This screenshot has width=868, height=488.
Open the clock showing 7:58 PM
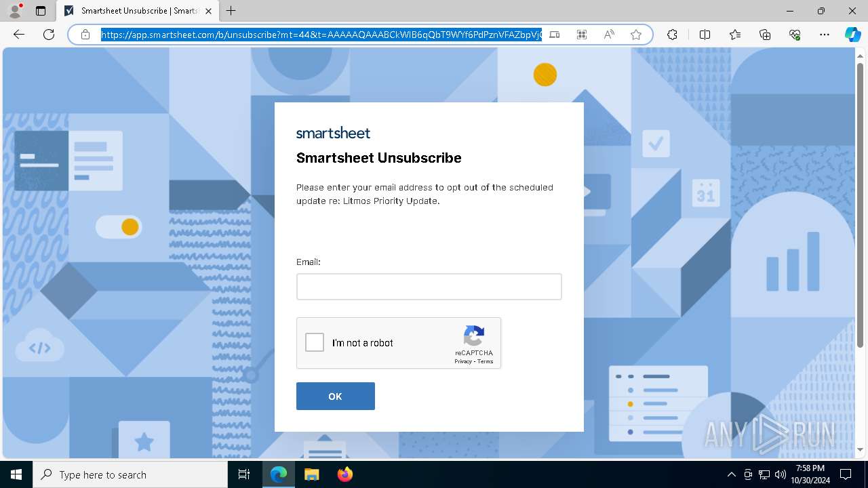[810, 474]
